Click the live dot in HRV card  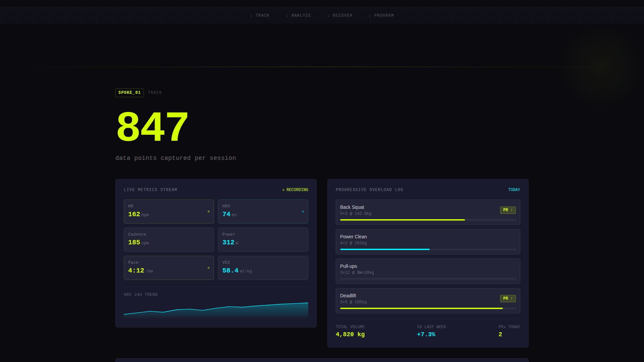point(303,212)
